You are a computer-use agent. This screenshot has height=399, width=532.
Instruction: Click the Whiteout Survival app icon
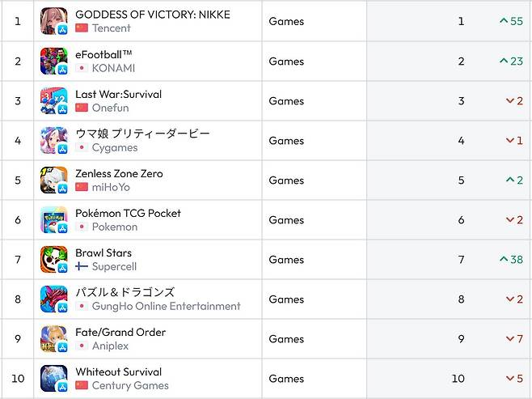54,378
